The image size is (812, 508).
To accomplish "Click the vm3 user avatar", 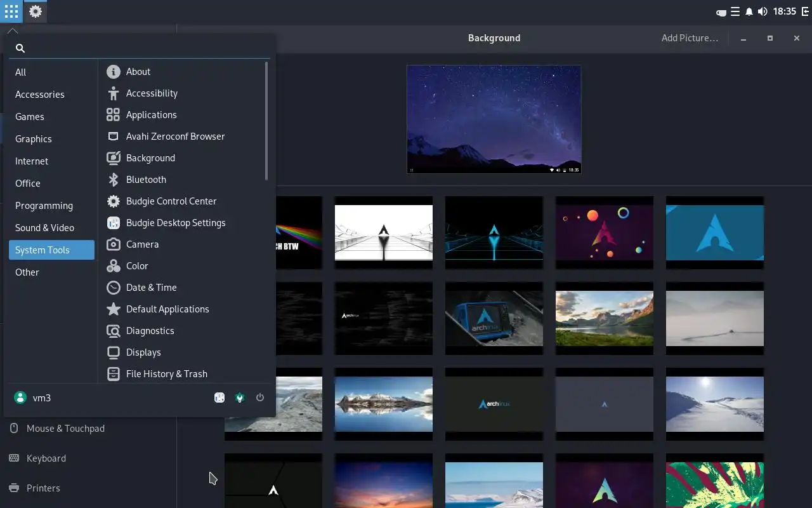I will 20,398.
